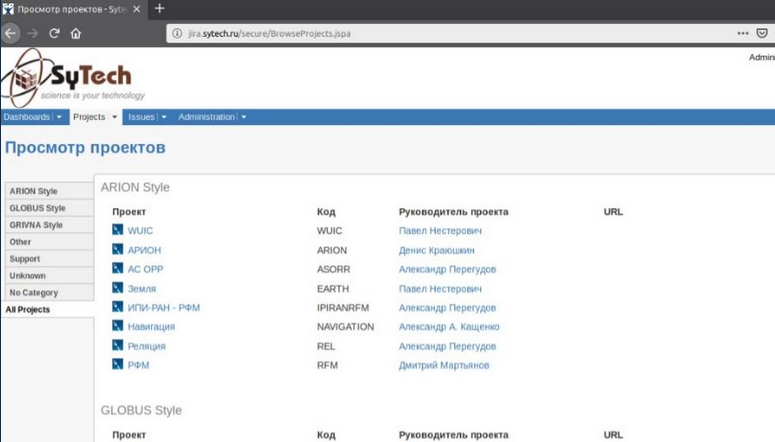This screenshot has width=775, height=442.
Task: Click the project icon beside Навигация
Action: click(x=117, y=327)
